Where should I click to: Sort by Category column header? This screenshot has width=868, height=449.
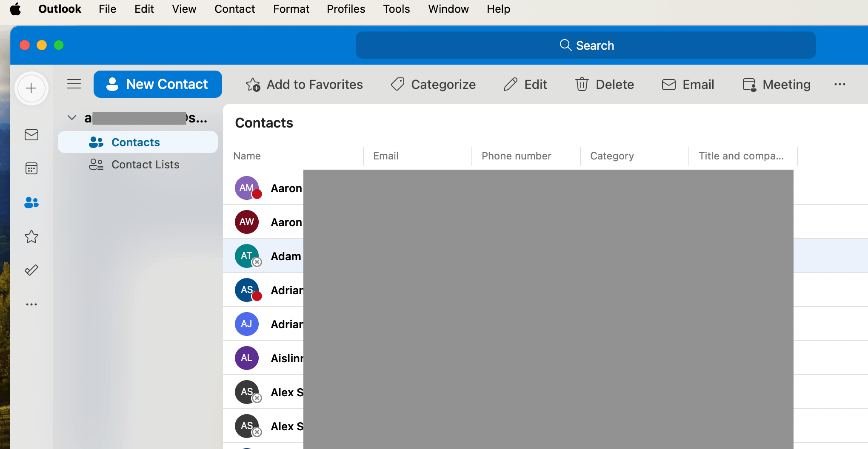pos(612,156)
